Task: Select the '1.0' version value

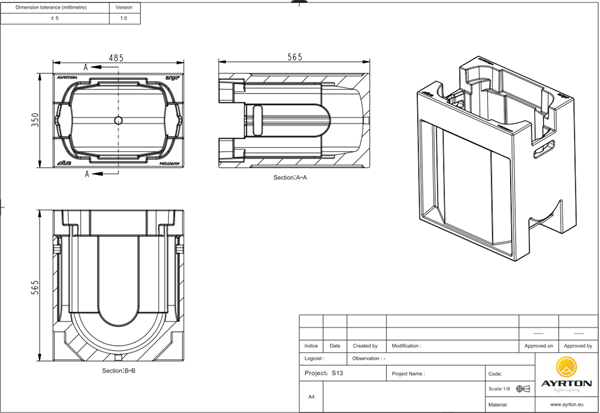Action: coord(125,18)
